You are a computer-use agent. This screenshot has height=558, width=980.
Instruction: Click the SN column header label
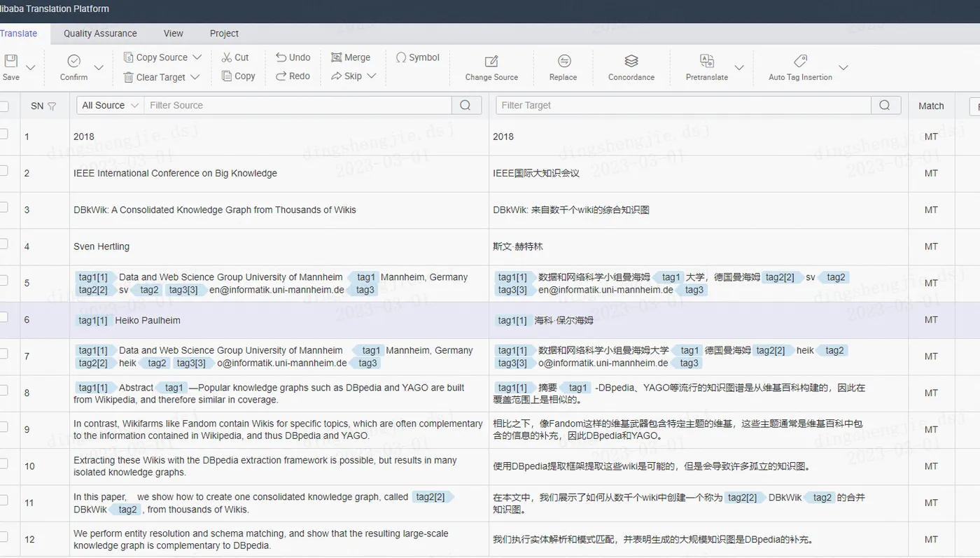[37, 106]
